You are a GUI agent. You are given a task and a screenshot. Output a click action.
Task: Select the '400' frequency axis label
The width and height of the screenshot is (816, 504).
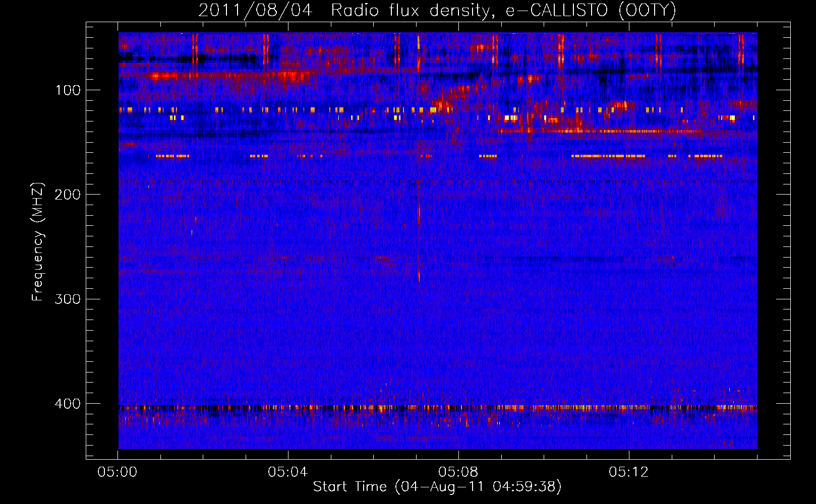68,404
